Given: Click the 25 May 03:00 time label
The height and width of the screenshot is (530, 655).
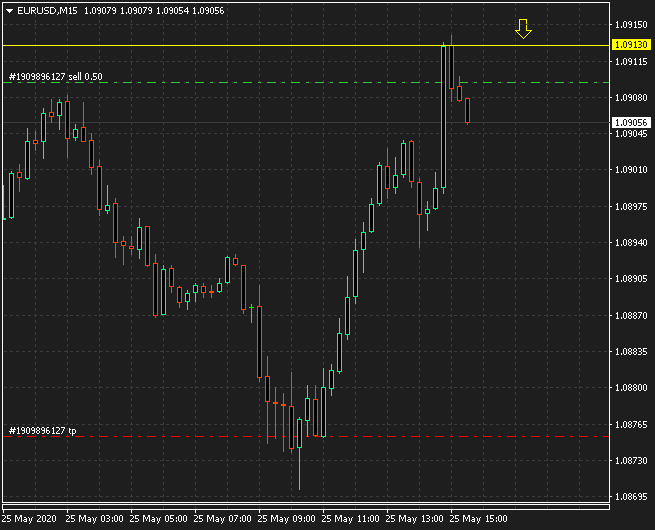Looking at the screenshot, I should click(94, 519).
